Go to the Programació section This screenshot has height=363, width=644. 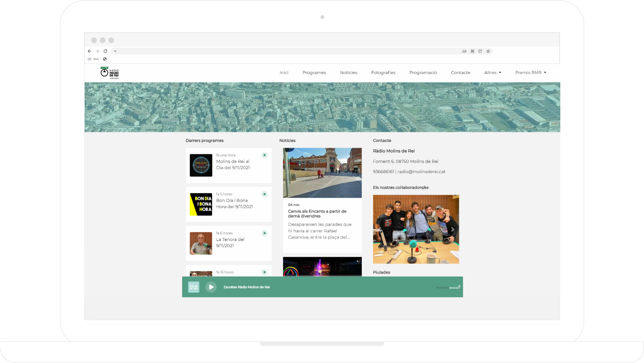(x=423, y=72)
